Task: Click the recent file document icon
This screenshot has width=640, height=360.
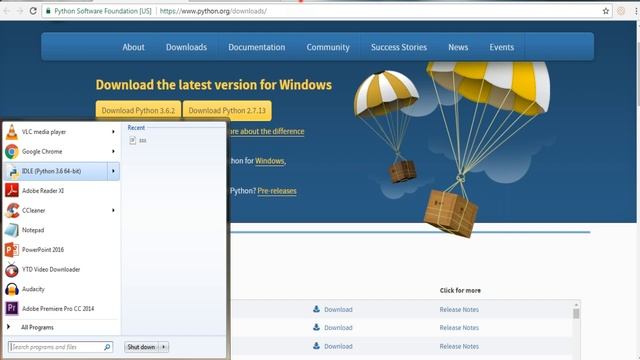Action: (133, 140)
